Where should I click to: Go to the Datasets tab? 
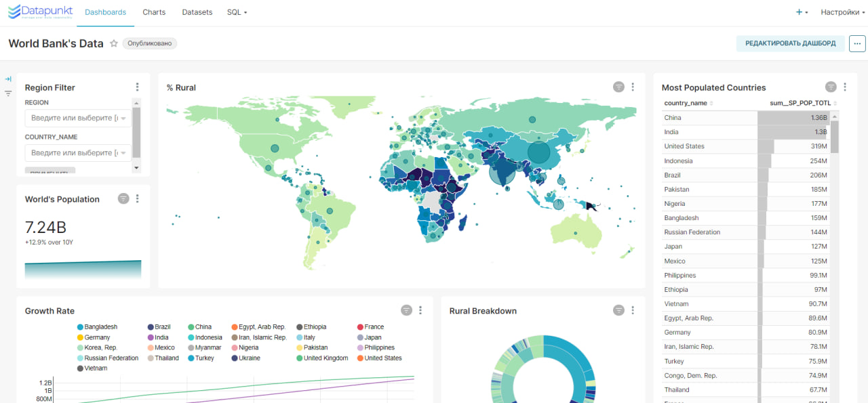click(x=197, y=12)
